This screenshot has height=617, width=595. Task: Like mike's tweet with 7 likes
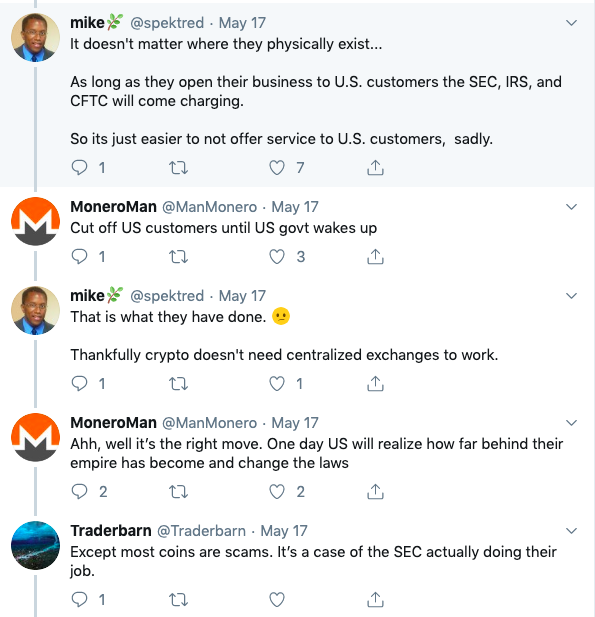277,168
